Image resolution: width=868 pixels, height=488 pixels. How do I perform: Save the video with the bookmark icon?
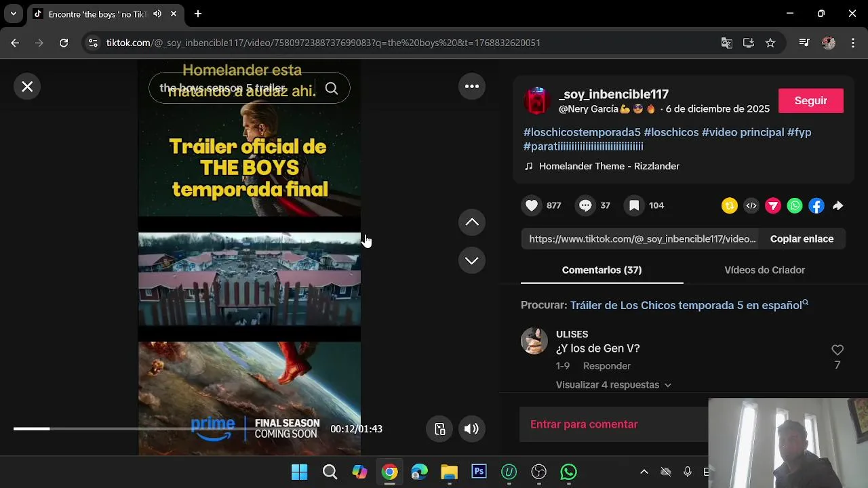tap(633, 205)
